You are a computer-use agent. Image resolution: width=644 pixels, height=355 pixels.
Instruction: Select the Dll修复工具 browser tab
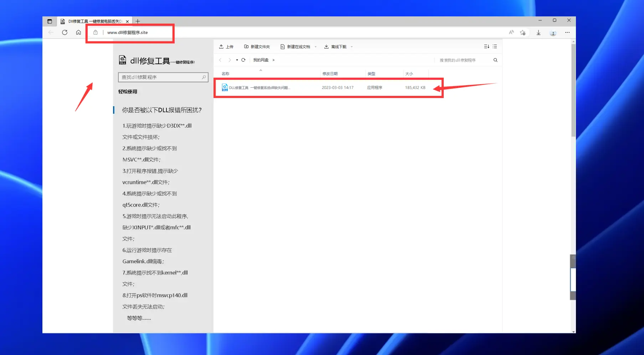tap(95, 21)
